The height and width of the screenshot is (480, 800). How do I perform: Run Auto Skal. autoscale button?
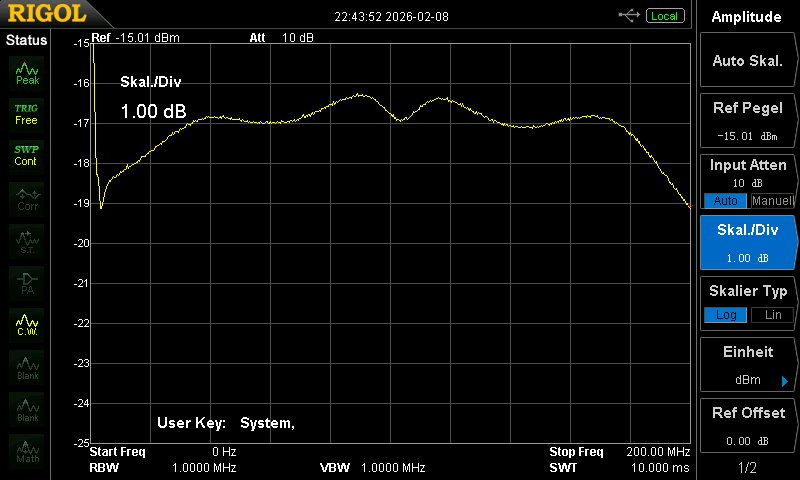click(x=747, y=60)
